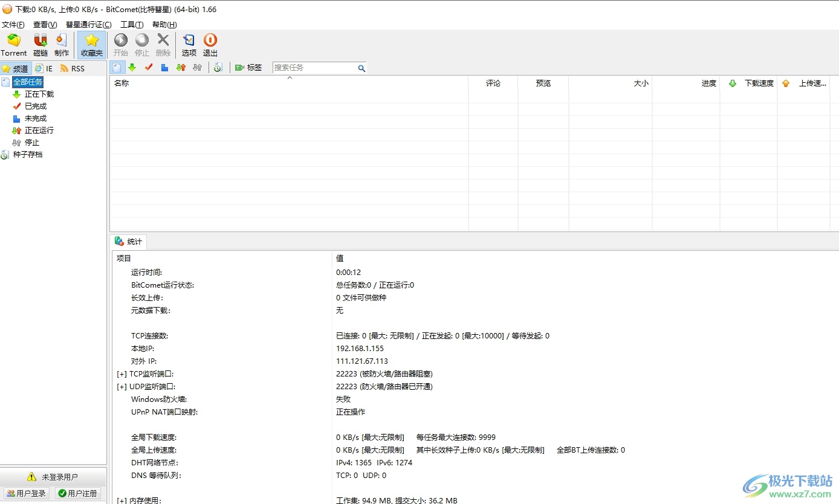The image size is (839, 504).
Task: Sort by the 预览 column header
Action: tap(543, 83)
